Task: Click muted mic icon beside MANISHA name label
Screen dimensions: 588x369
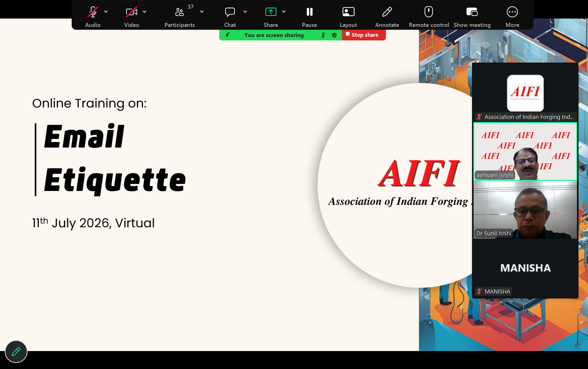Action: coord(479,291)
